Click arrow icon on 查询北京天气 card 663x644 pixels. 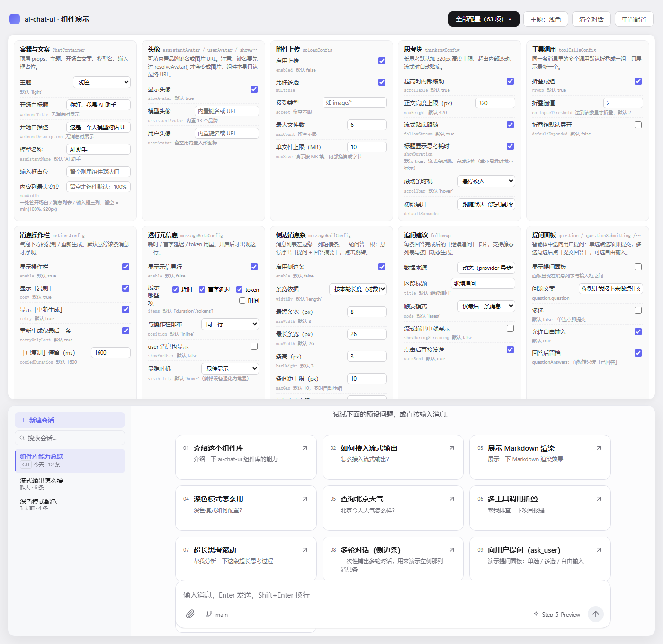click(452, 499)
